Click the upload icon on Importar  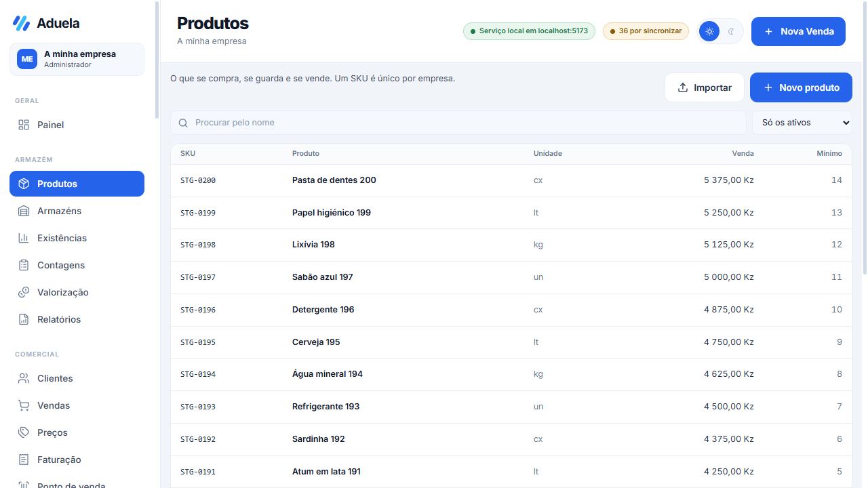(x=683, y=87)
